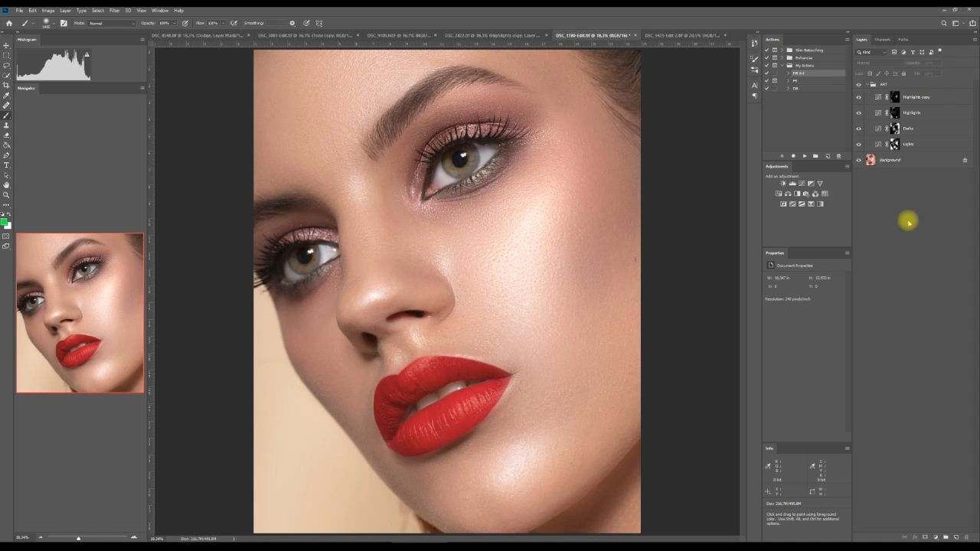This screenshot has width=980, height=551.
Task: Close the DSC_9425 document tab
Action: pos(725,35)
